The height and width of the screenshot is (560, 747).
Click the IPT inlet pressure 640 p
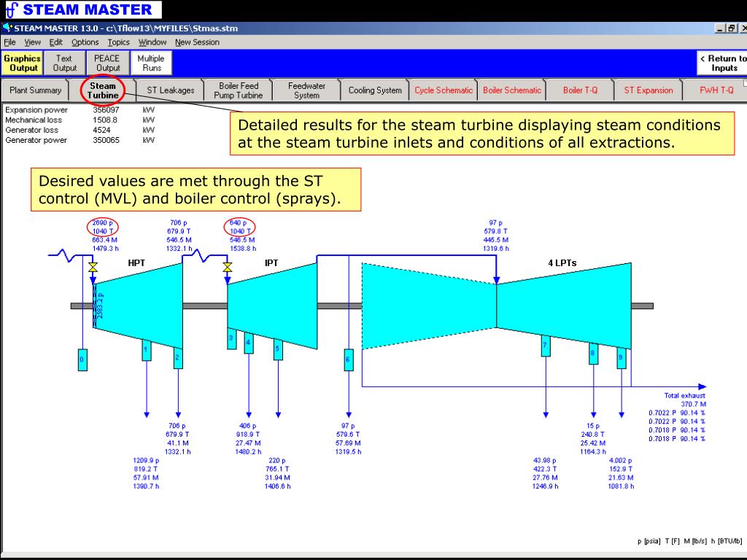[x=239, y=222]
